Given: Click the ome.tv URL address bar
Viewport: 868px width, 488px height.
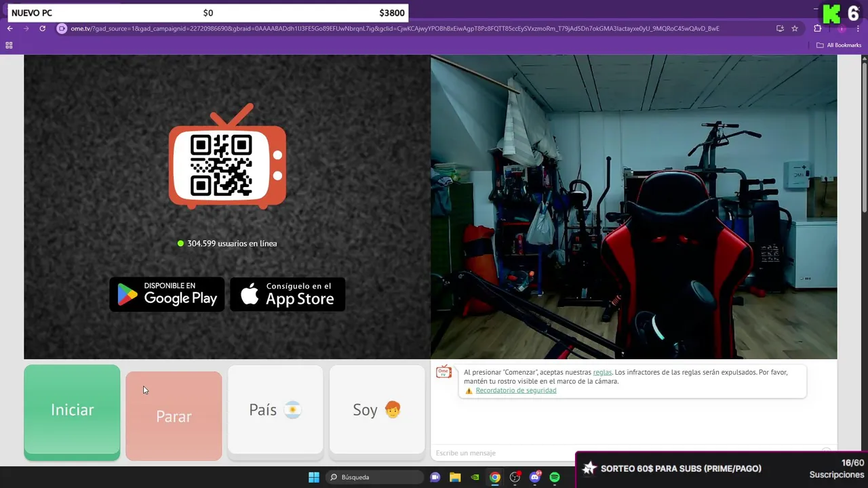Looking at the screenshot, I should pos(395,28).
